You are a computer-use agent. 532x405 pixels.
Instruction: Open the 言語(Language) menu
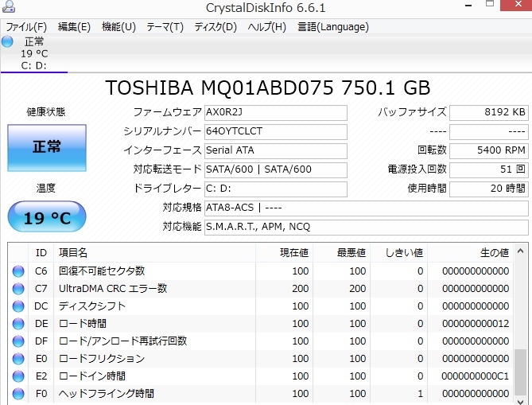tap(333, 26)
